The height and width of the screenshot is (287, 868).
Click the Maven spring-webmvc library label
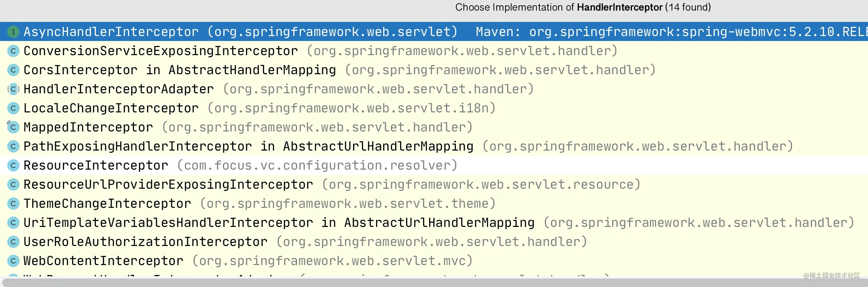click(671, 32)
